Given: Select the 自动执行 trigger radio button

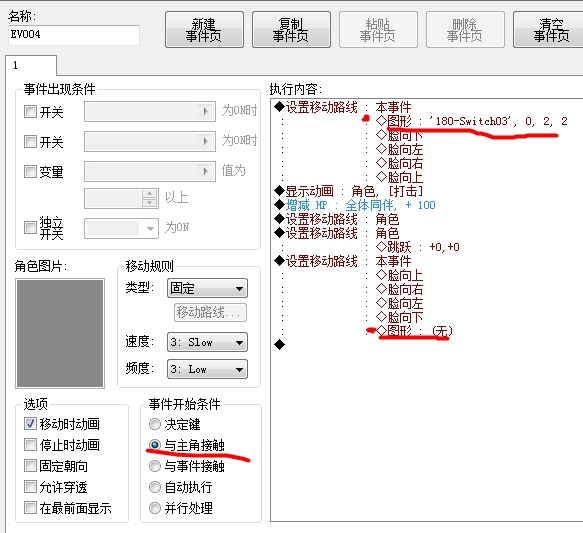Looking at the screenshot, I should coord(155,487).
